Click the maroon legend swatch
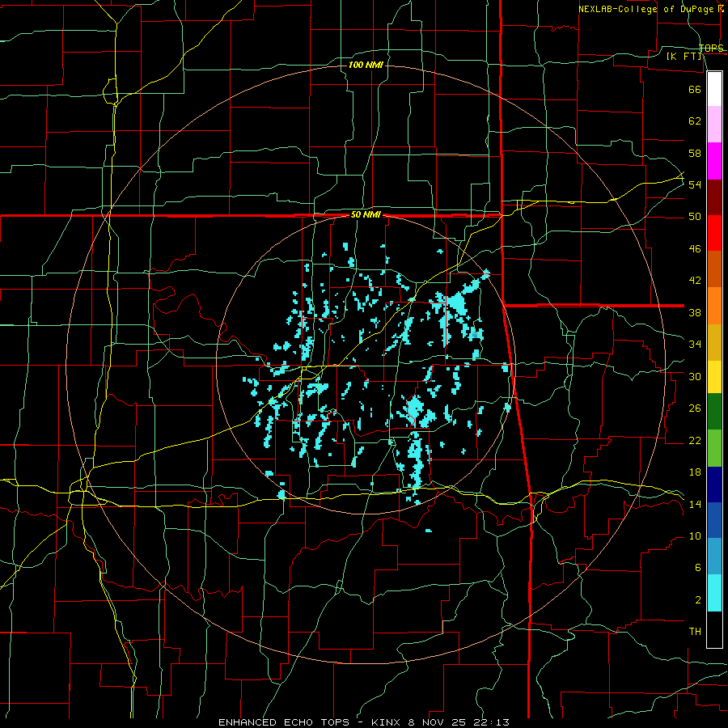728x728 pixels. pos(714,197)
